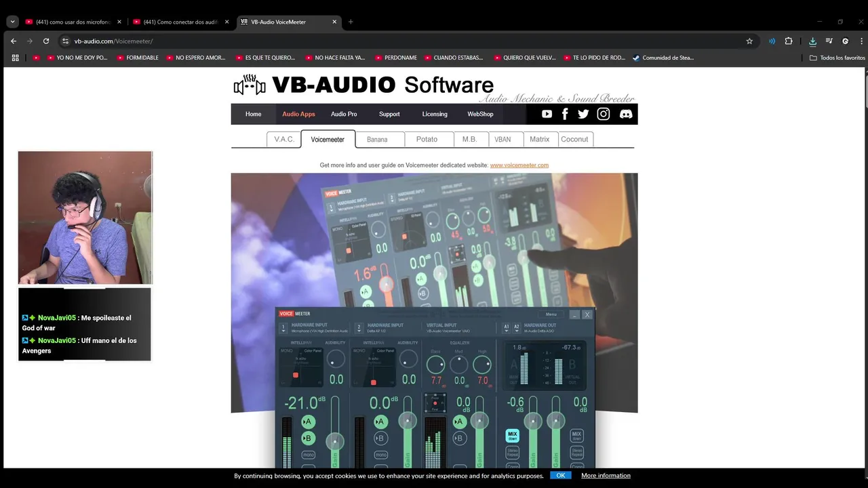868x488 pixels.
Task: Open 'FORMIDABLE' bookmark
Action: (x=138, y=58)
